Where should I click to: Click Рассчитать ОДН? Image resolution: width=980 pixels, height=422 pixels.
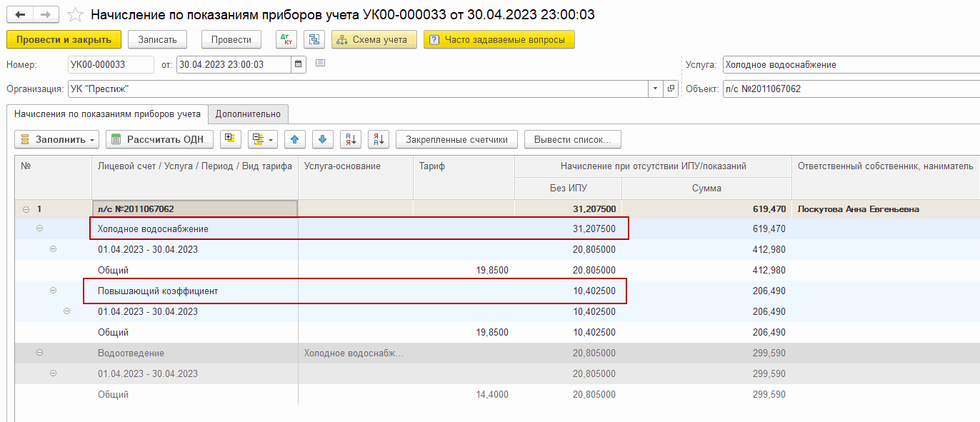click(x=159, y=139)
